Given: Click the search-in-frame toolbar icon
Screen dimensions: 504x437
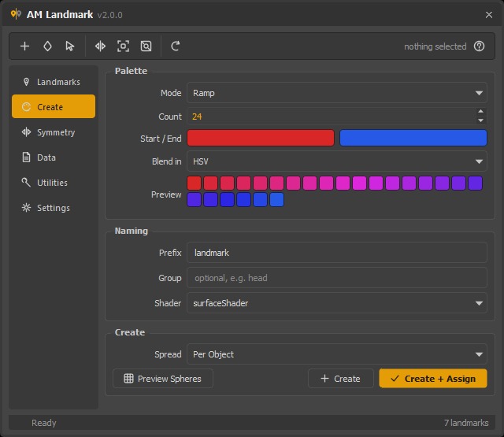Looking at the screenshot, I should point(146,46).
